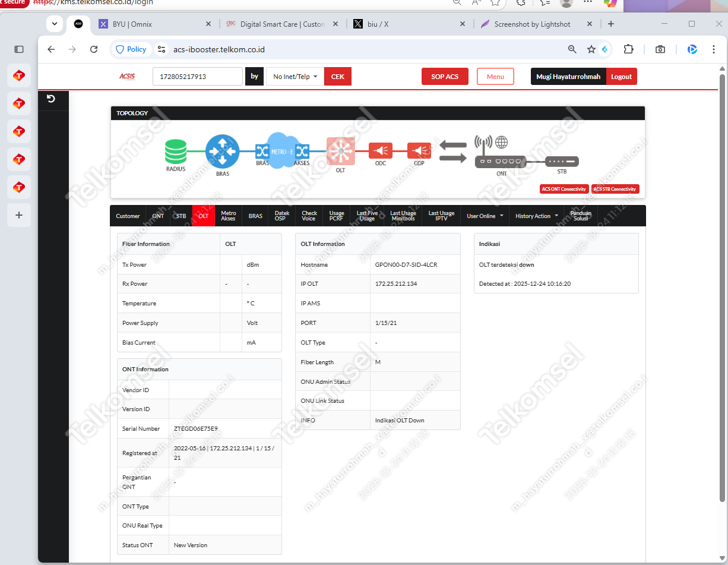Click the ACSIS logo
This screenshot has width=728, height=565.
(128, 76)
